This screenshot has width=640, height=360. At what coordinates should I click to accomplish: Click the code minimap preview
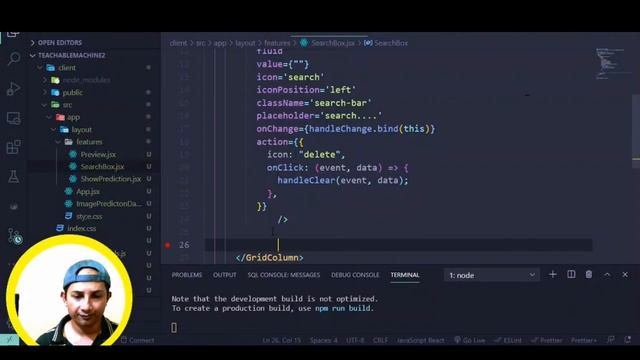click(610, 64)
